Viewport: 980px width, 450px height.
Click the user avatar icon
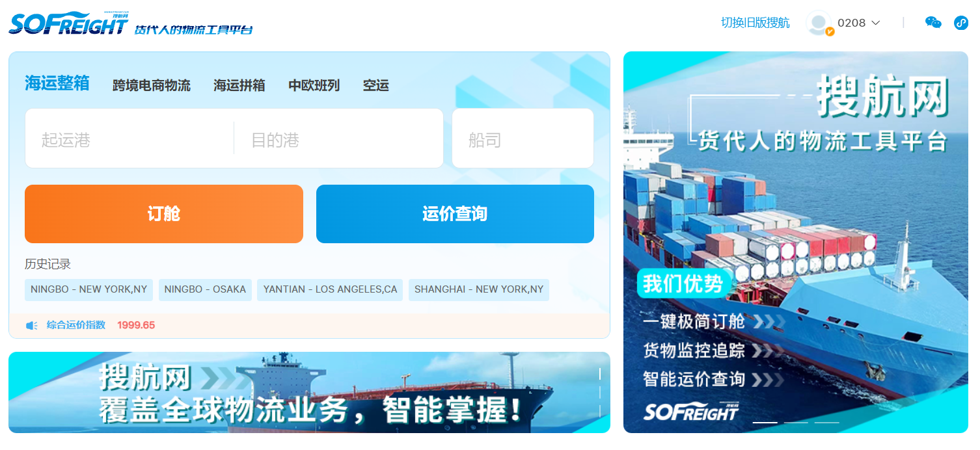coord(818,23)
